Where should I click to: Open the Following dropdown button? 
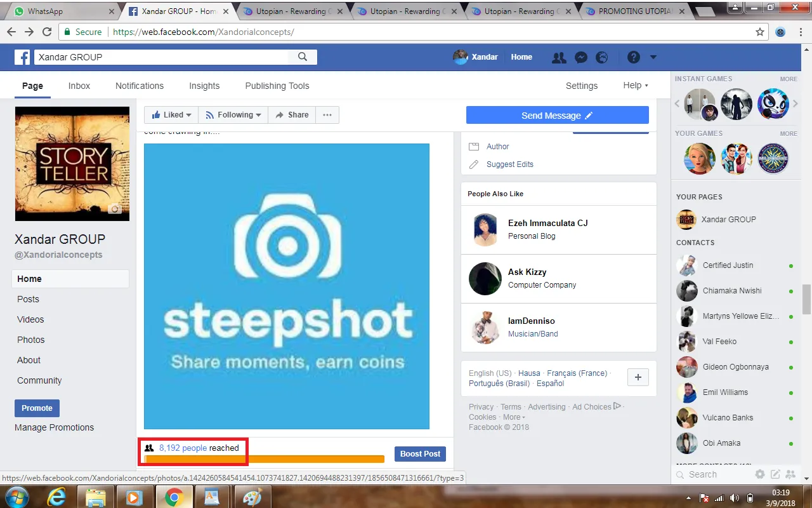[x=233, y=115]
